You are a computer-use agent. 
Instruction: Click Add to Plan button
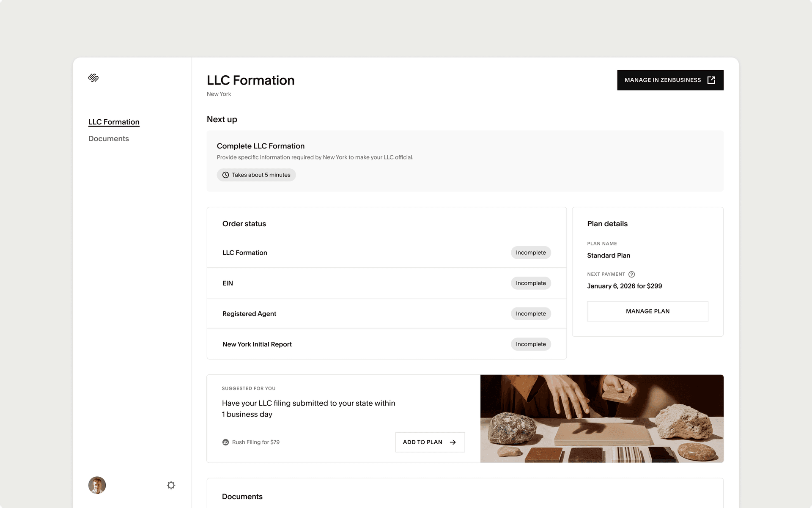430,442
